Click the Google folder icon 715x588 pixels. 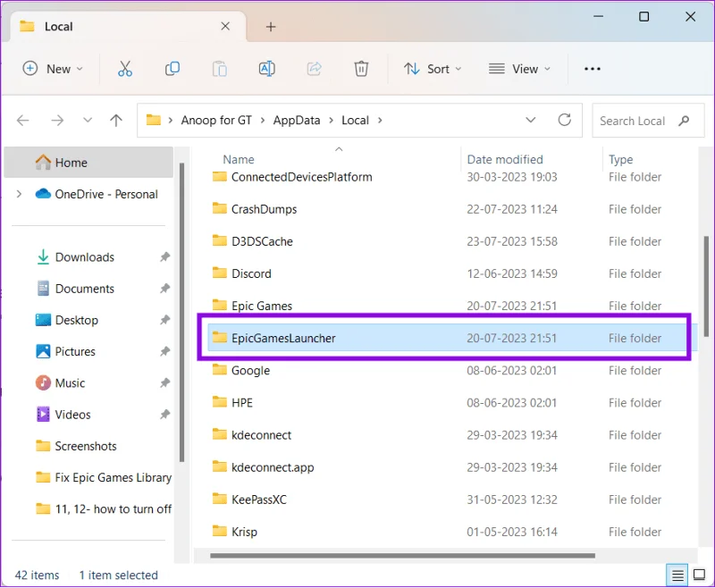(x=219, y=370)
